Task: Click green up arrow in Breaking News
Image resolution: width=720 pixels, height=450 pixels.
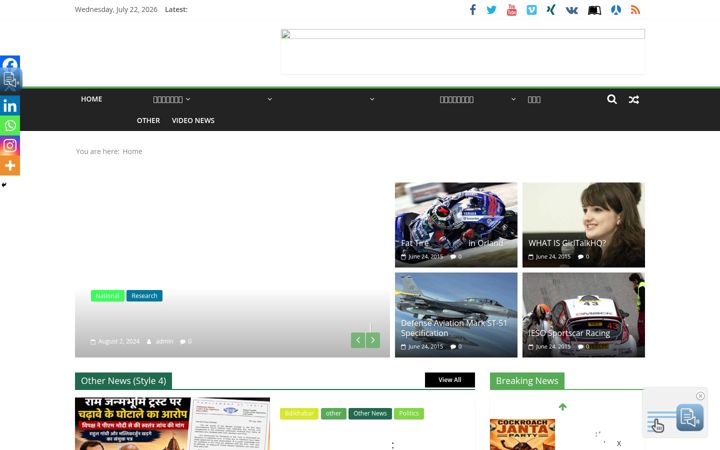Action: pos(562,407)
